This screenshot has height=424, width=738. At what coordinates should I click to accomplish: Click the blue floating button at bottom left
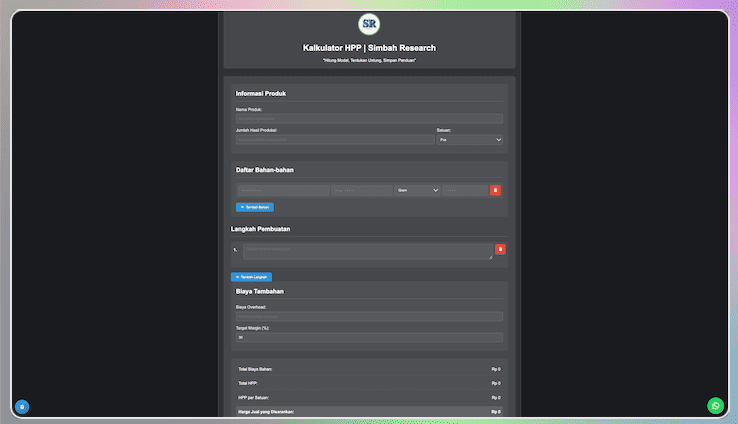22,407
